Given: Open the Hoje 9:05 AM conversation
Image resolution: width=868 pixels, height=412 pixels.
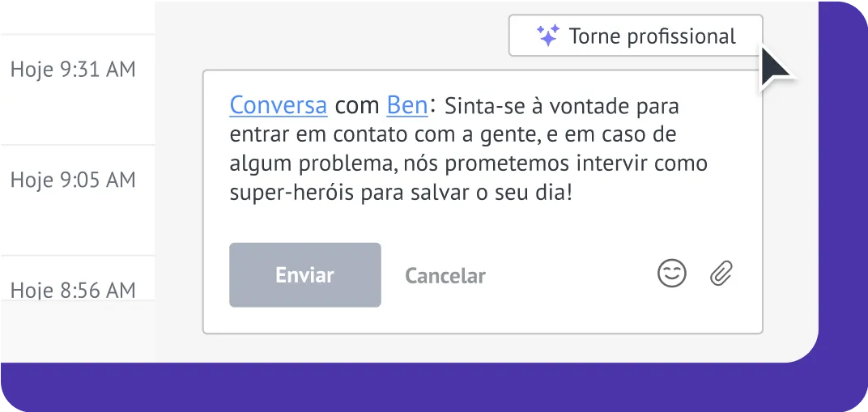Looking at the screenshot, I should (73, 180).
